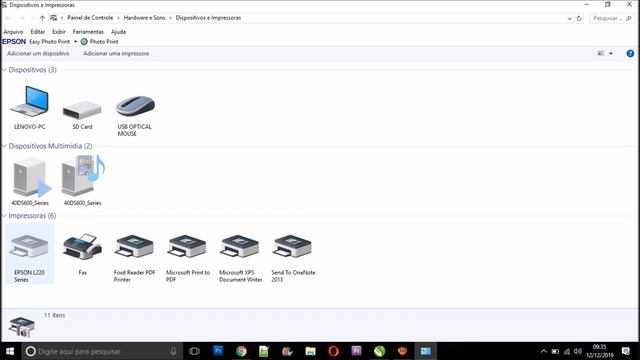
Task: Select the USB OPTICAL MOUSE icon
Action: point(135,106)
